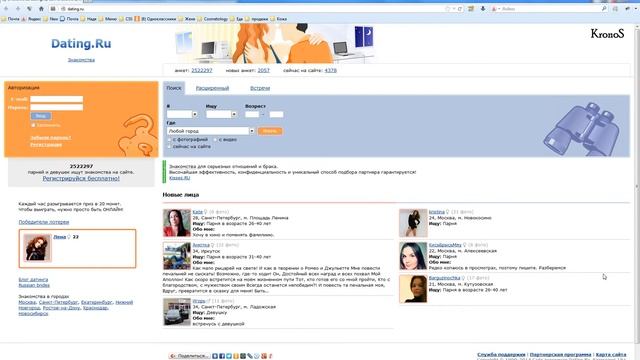The height and width of the screenshot is (360, 640).
Task: Click the browser Back arrow
Action: click(6, 9)
